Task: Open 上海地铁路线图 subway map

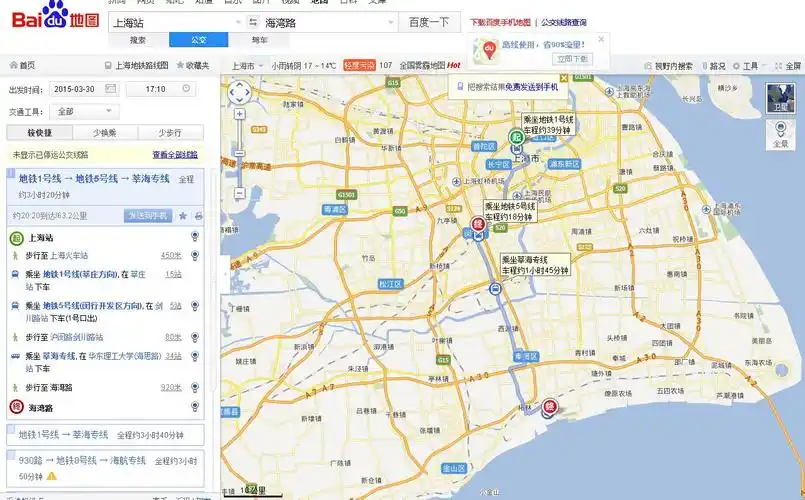Action: click(137, 65)
